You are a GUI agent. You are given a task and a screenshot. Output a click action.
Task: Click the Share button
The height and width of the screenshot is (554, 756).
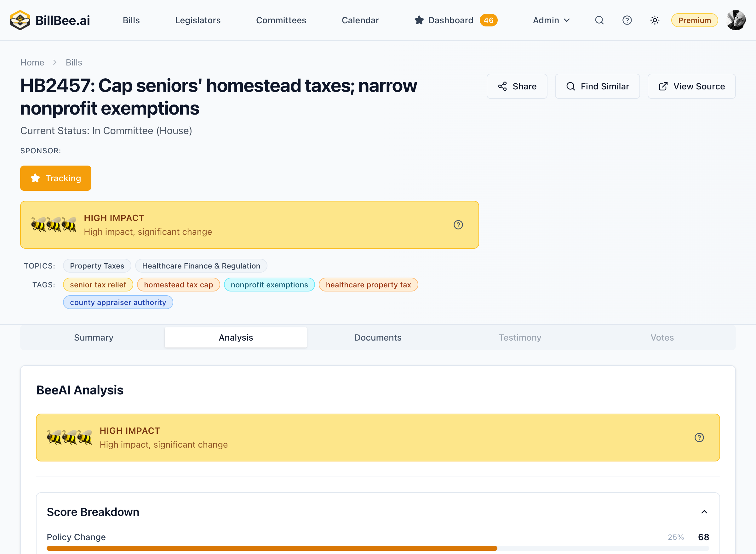[517, 86]
